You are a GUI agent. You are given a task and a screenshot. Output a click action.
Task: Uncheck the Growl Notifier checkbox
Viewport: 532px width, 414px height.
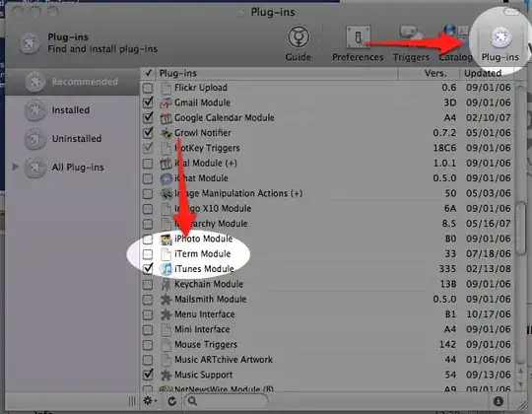pyautogui.click(x=148, y=133)
